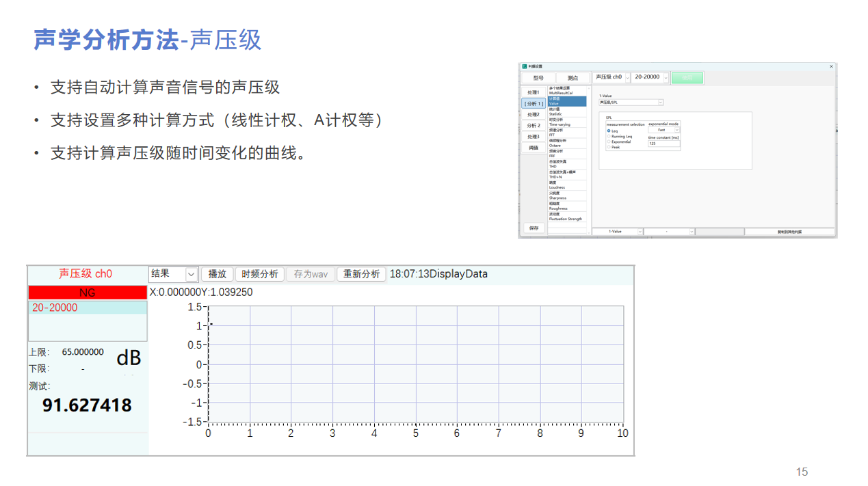Click the time constant 125 input field

pyautogui.click(x=663, y=144)
